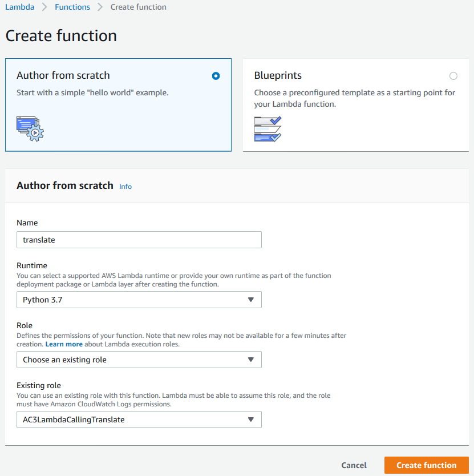Click the Author from scratch illustration icon
Viewport: 474px width, 476px height.
click(x=29, y=128)
